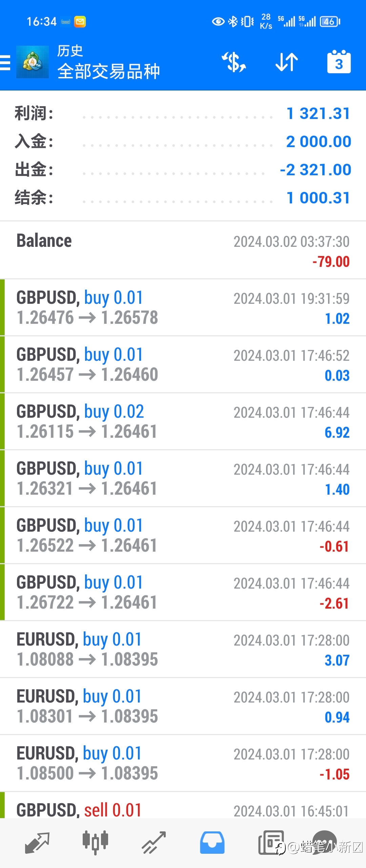
Task: Expand EURUSD trade with 3.07 profit
Action: [x=183, y=649]
